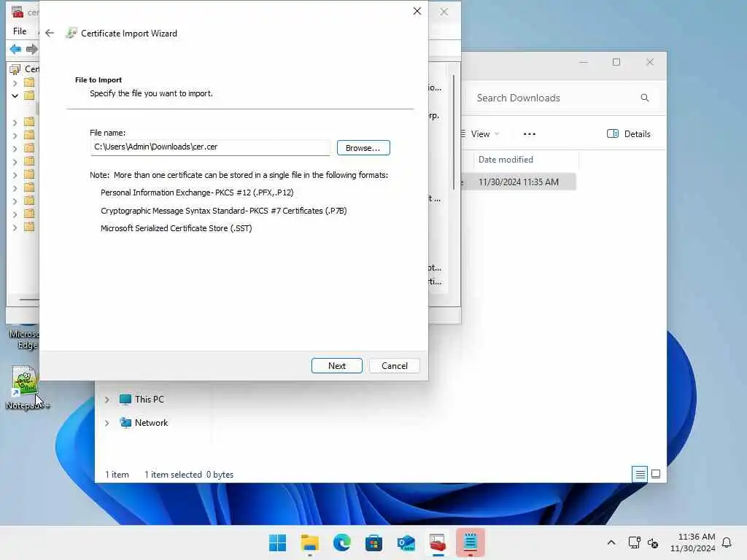The image size is (747, 560).
Task: Switch Explorer to details list view icon
Action: pos(640,474)
